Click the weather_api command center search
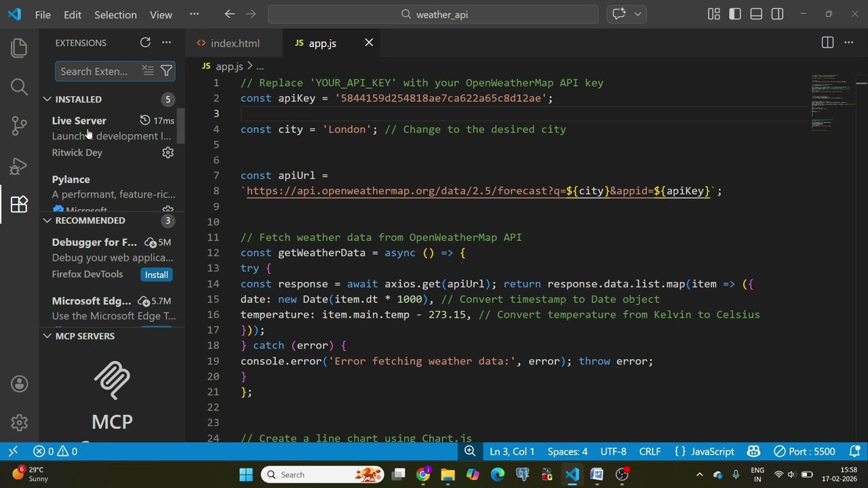 433,14
